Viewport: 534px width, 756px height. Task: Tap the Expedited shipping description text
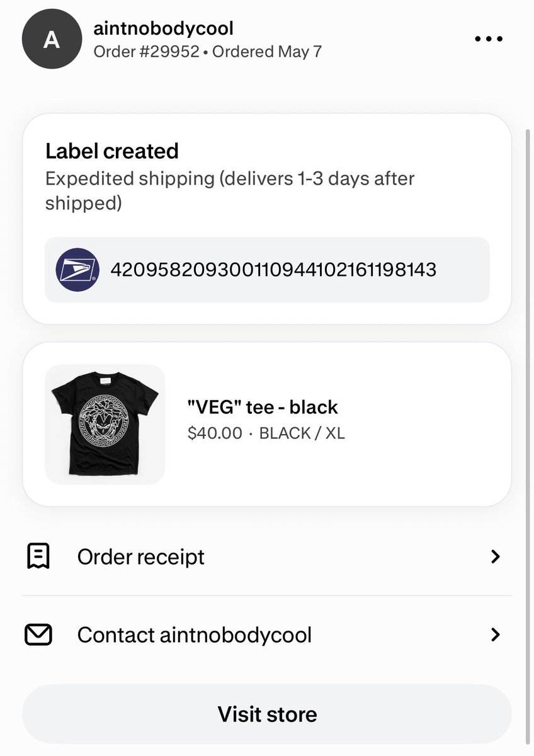click(x=230, y=191)
